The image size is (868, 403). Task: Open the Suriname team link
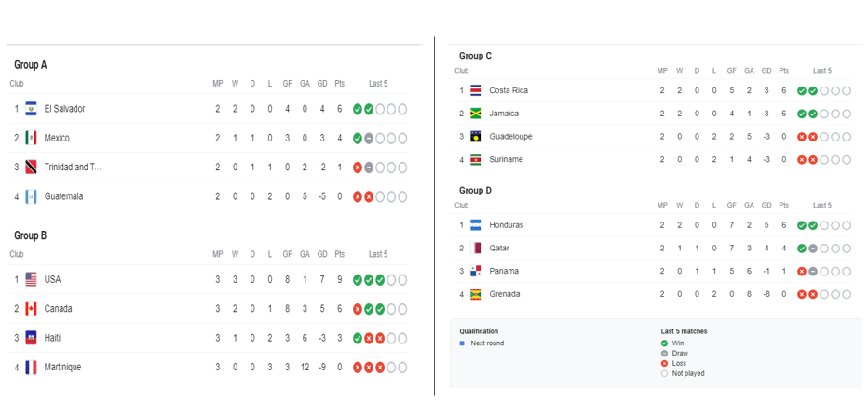pyautogui.click(x=506, y=159)
